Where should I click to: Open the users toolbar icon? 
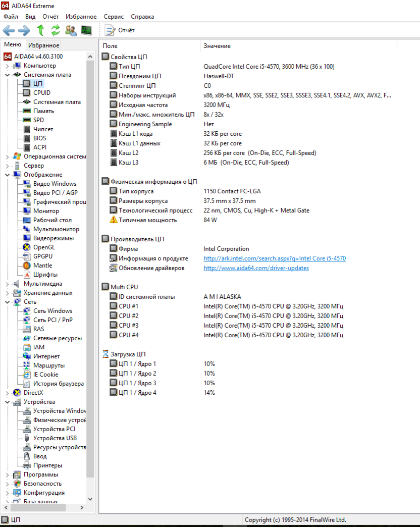pos(71,30)
